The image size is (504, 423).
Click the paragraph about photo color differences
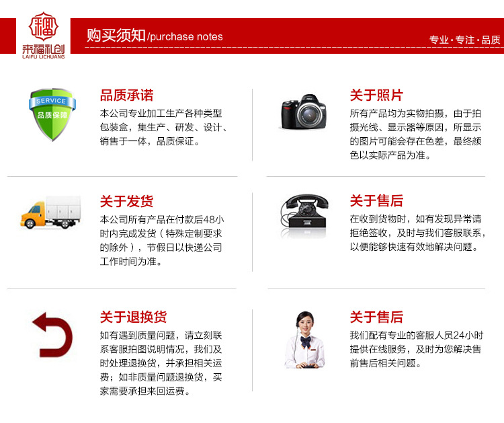pos(415,134)
